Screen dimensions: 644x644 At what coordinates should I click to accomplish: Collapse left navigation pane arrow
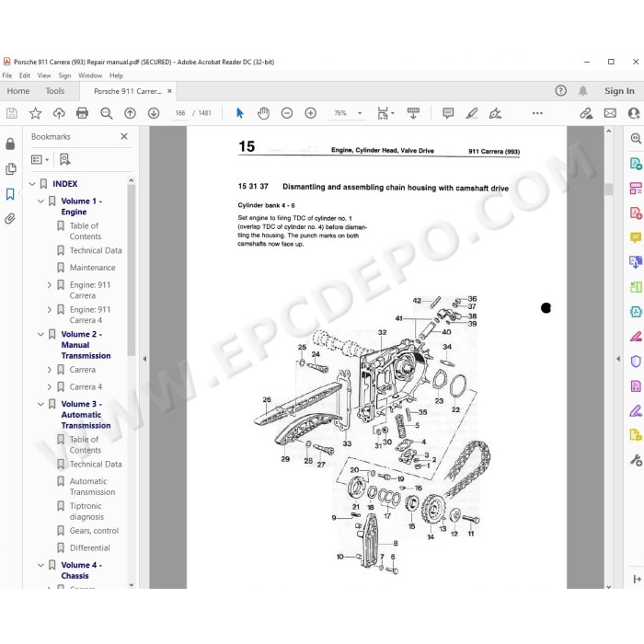144,359
